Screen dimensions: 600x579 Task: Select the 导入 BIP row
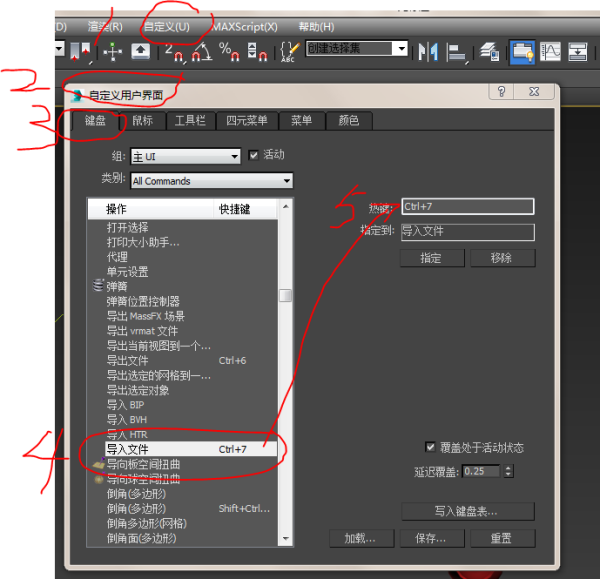click(182, 405)
